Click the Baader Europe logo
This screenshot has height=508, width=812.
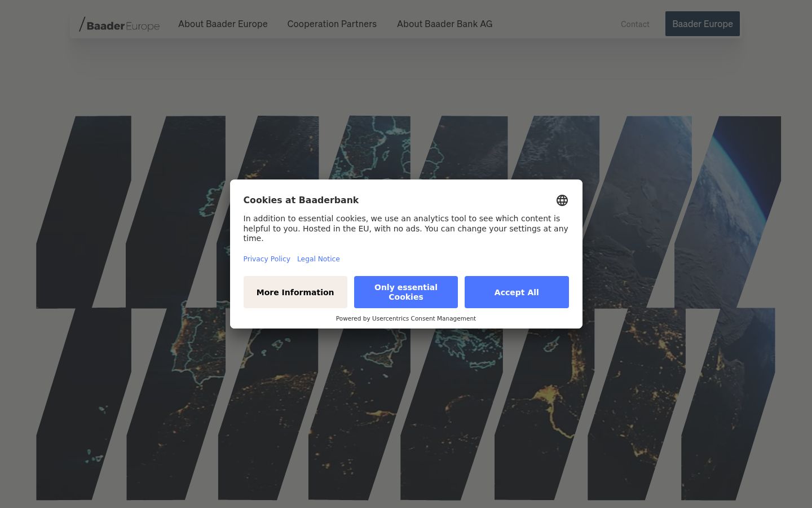coord(120,24)
